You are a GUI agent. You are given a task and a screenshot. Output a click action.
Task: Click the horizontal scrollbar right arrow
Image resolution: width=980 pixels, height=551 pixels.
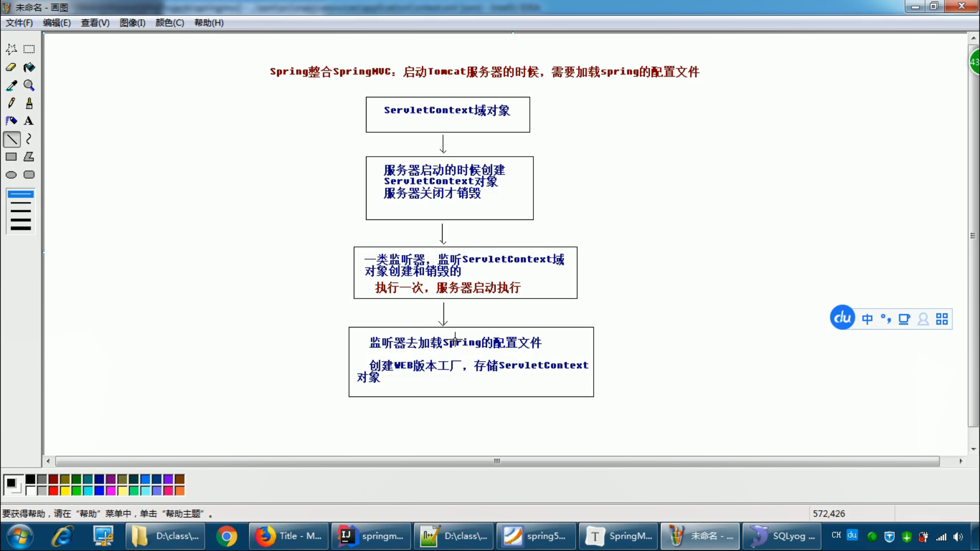[962, 461]
